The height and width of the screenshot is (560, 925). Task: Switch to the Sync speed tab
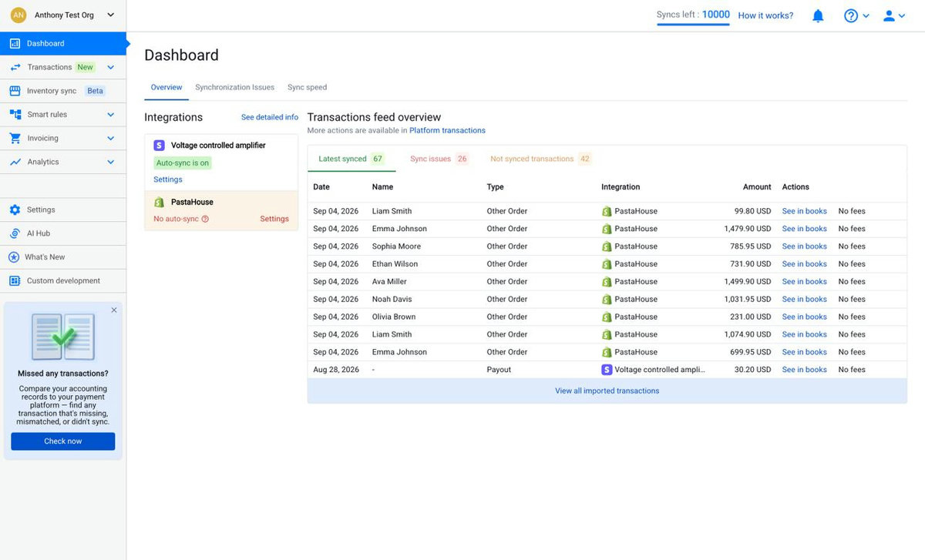click(308, 88)
